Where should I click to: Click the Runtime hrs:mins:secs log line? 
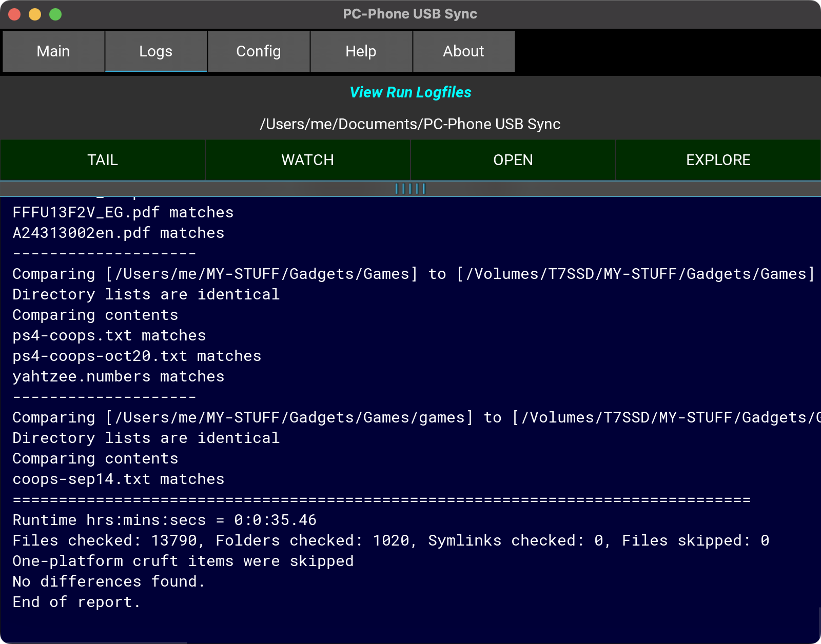click(164, 520)
